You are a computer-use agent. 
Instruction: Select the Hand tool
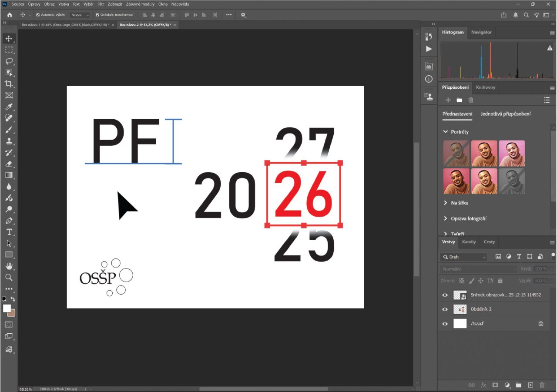click(9, 266)
